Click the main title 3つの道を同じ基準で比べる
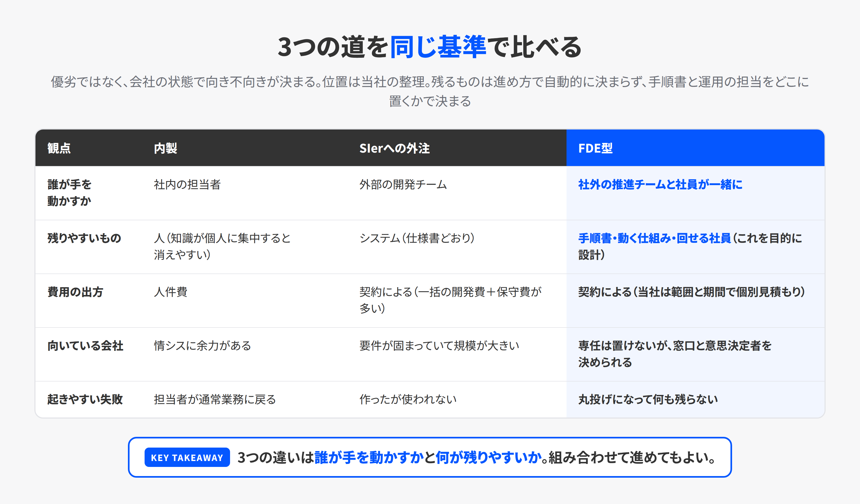 pos(430,47)
